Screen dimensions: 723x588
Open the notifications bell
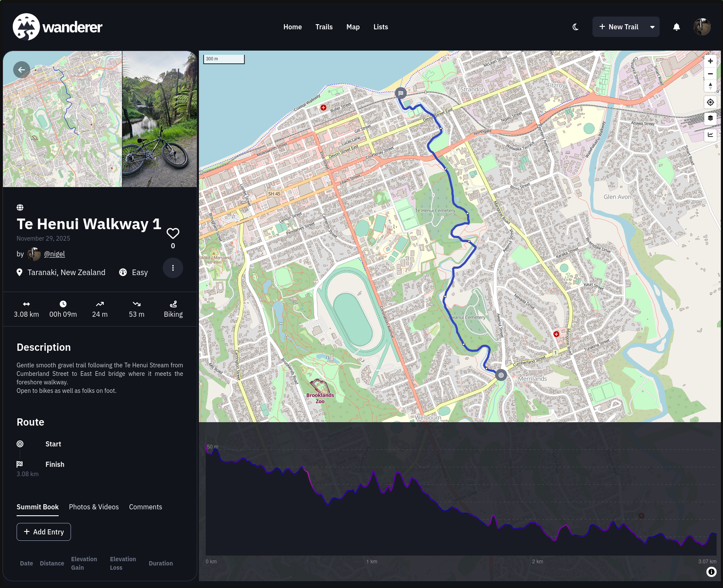[x=676, y=27]
